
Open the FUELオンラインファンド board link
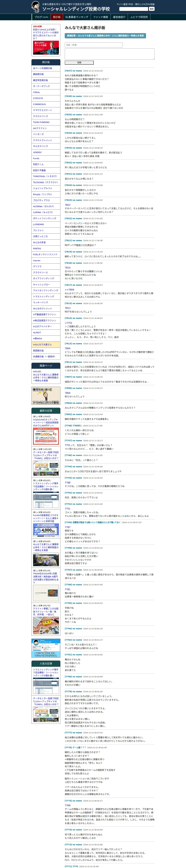(46, 254)
